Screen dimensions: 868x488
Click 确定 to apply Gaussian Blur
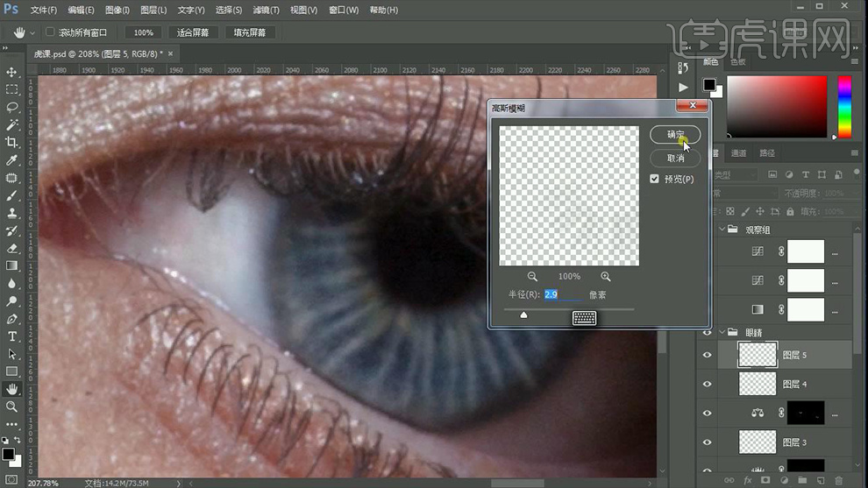(675, 135)
